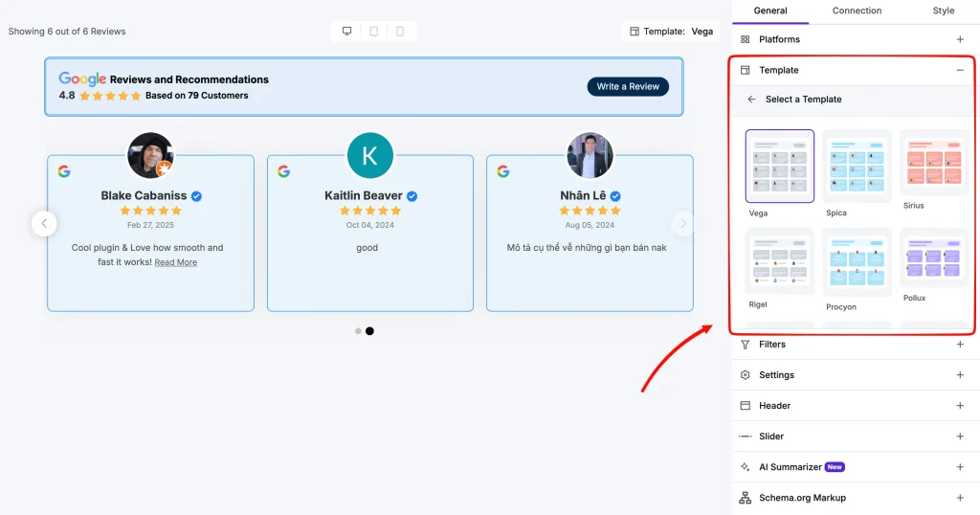Expand the Header section
This screenshot has width=980, height=515.
coord(960,406)
